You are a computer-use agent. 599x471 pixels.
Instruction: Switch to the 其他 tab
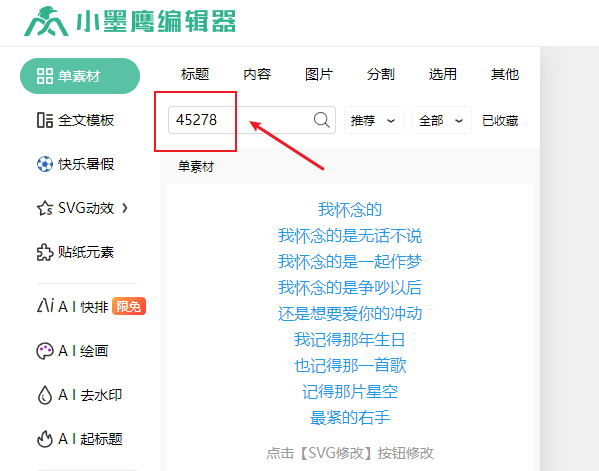(505, 74)
